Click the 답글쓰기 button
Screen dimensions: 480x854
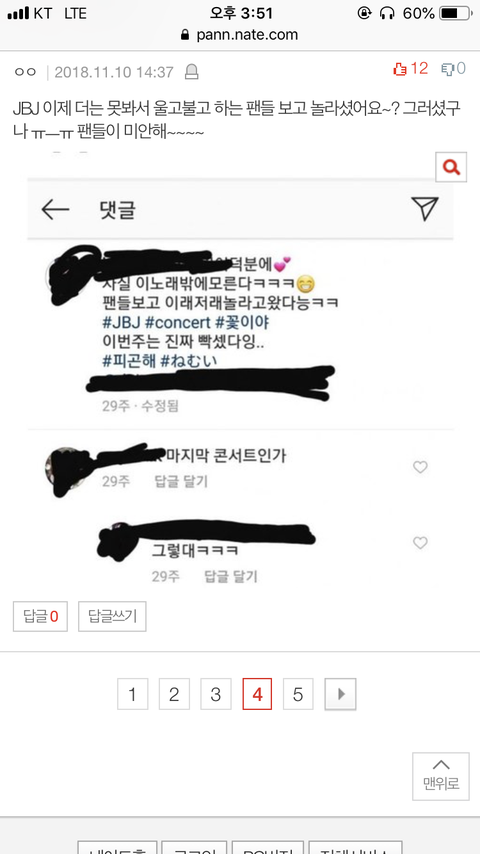112,617
